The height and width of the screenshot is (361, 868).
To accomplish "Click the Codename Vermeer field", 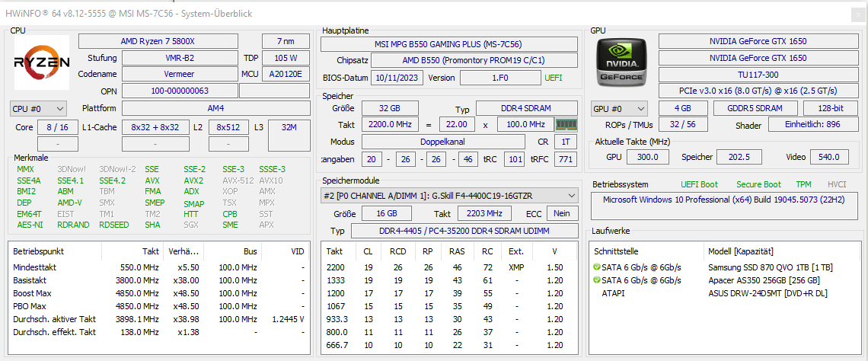I will click(x=180, y=74).
